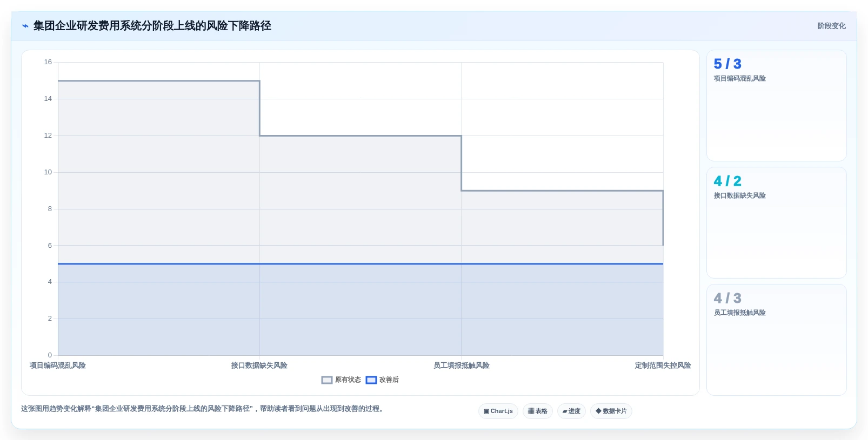This screenshot has width=868, height=440.
Task: Open the 5 / 3 项目编码混乱风险 card
Action: 777,106
